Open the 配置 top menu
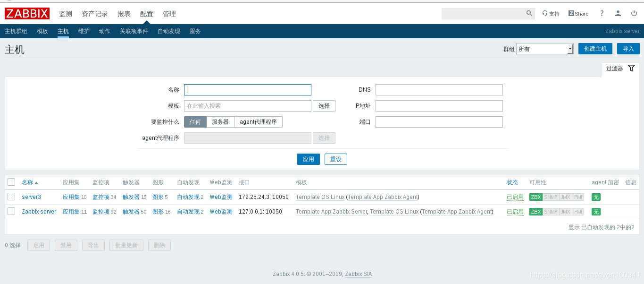Image resolution: width=644 pixels, height=284 pixels. point(147,14)
